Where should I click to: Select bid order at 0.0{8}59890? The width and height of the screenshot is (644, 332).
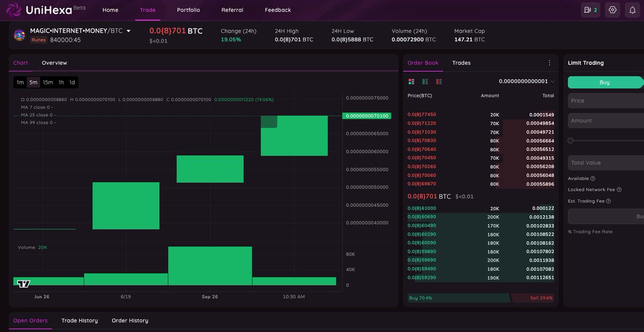[x=481, y=251]
